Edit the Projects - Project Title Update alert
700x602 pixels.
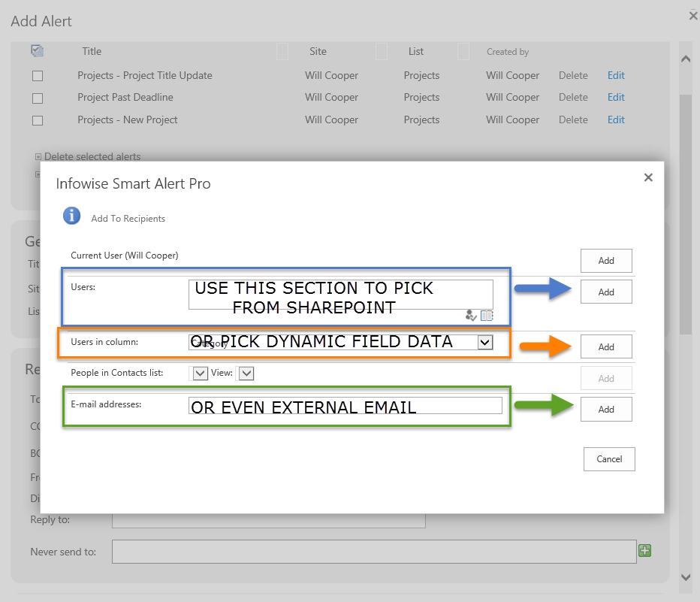tap(616, 75)
